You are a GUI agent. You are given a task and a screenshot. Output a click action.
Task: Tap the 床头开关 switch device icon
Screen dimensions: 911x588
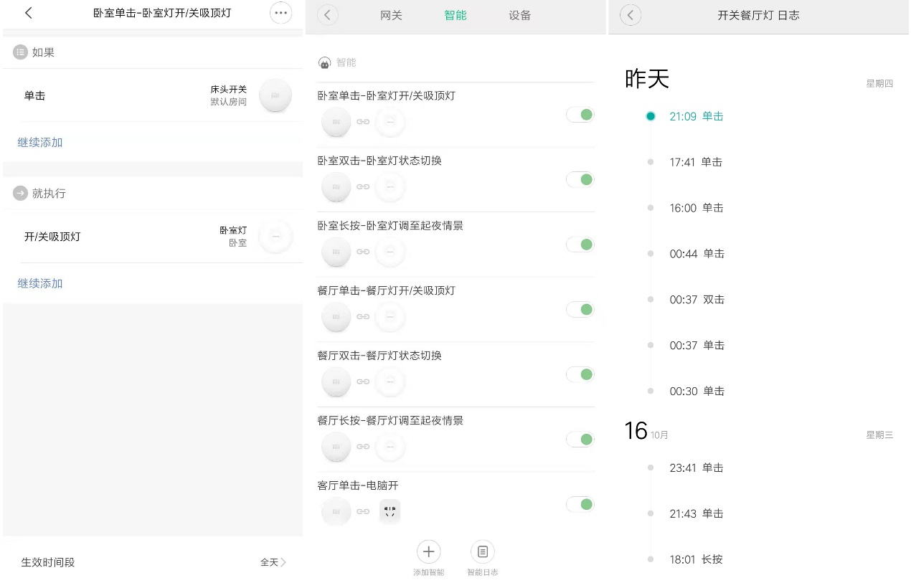point(275,95)
